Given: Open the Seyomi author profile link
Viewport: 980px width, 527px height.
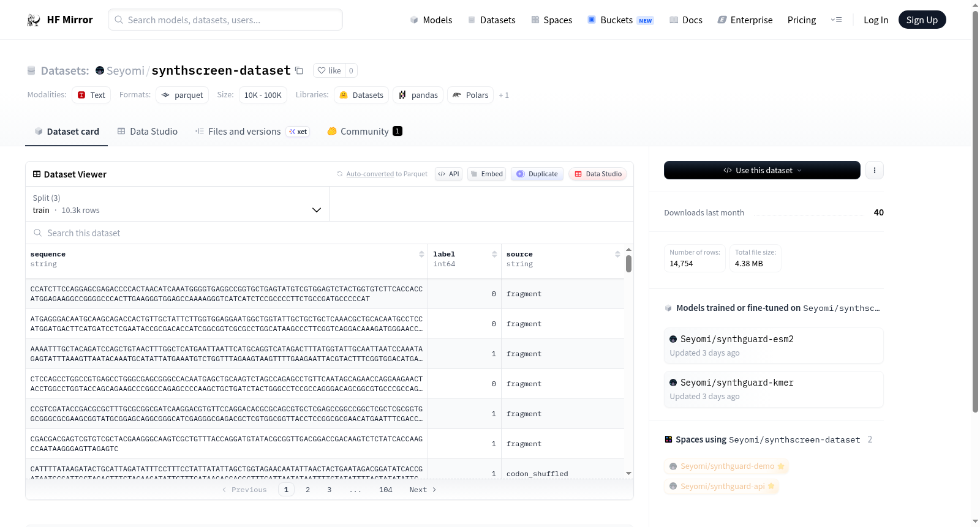Looking at the screenshot, I should pos(126,70).
